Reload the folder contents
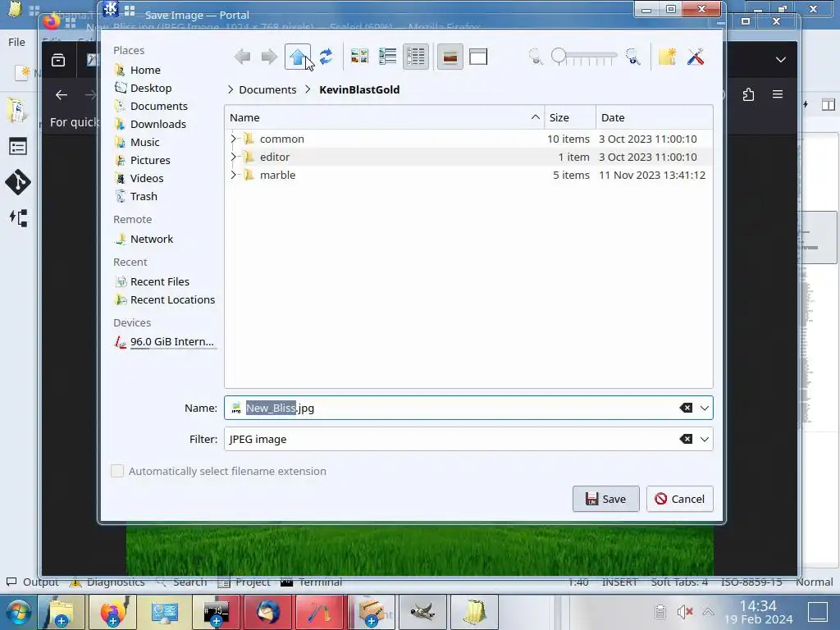 click(x=326, y=57)
